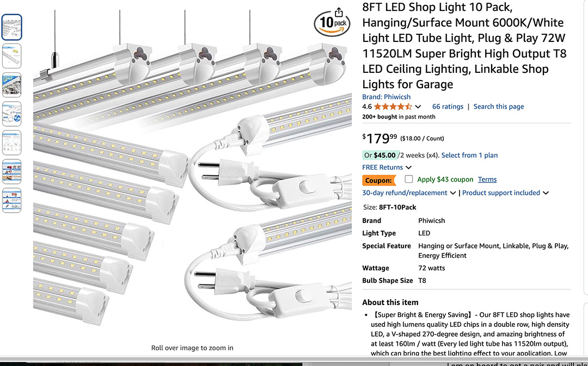Image resolution: width=588 pixels, height=366 pixels.
Task: Tick the Apply $43 coupon checkbox
Action: pyautogui.click(x=409, y=179)
